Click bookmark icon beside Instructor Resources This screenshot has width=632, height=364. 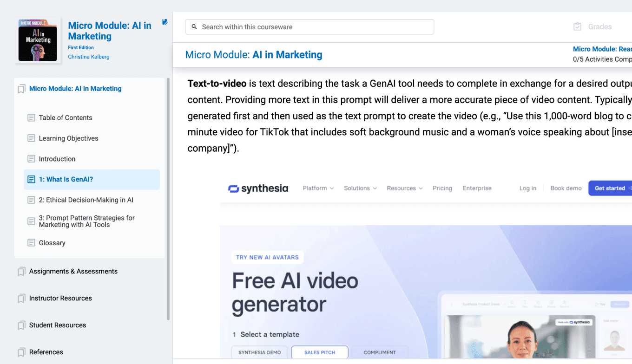21,299
